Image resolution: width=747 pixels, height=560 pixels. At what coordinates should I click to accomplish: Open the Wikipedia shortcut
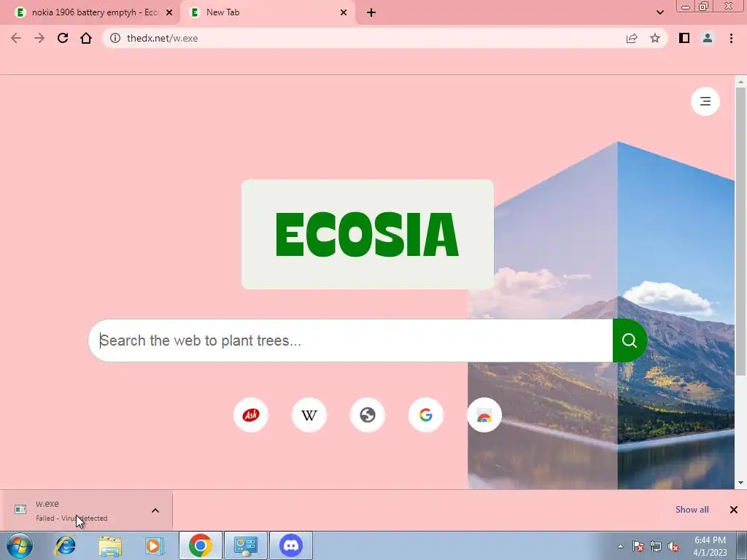tap(309, 415)
